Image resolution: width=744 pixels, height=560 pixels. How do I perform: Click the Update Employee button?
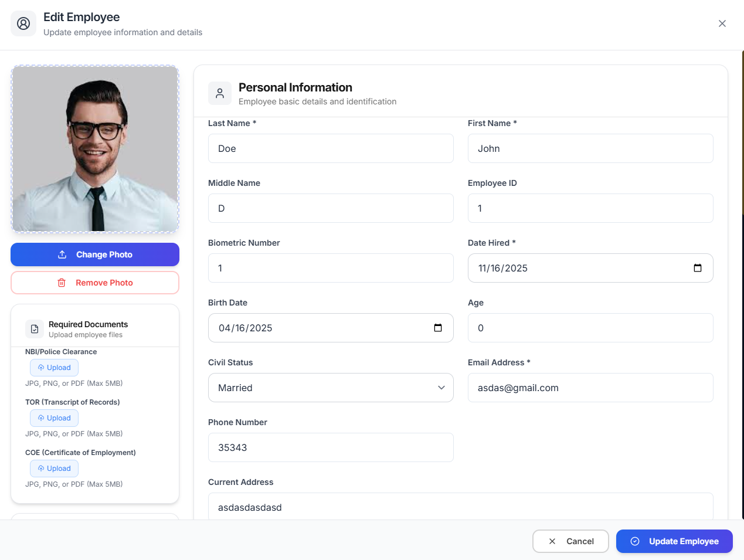(x=674, y=541)
